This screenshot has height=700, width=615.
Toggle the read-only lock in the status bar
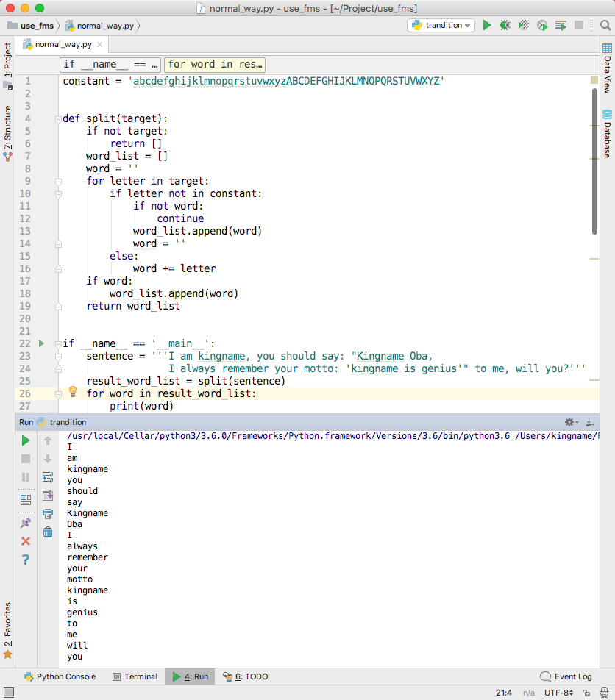click(587, 693)
